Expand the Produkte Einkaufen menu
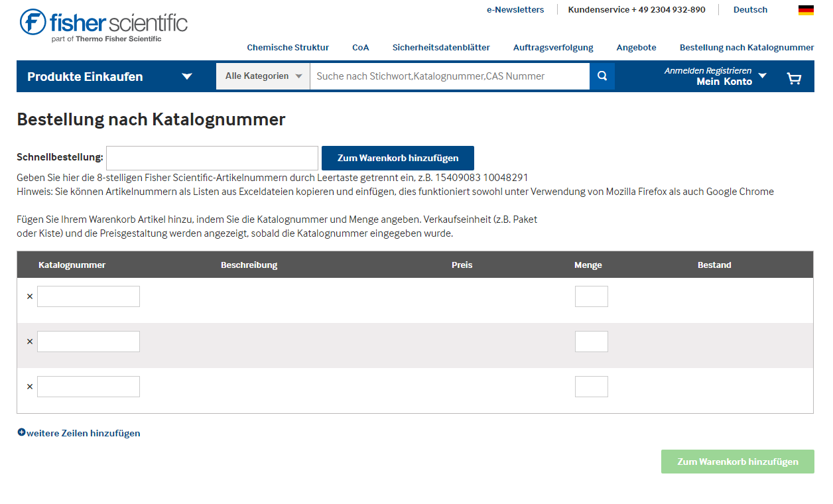 187,76
